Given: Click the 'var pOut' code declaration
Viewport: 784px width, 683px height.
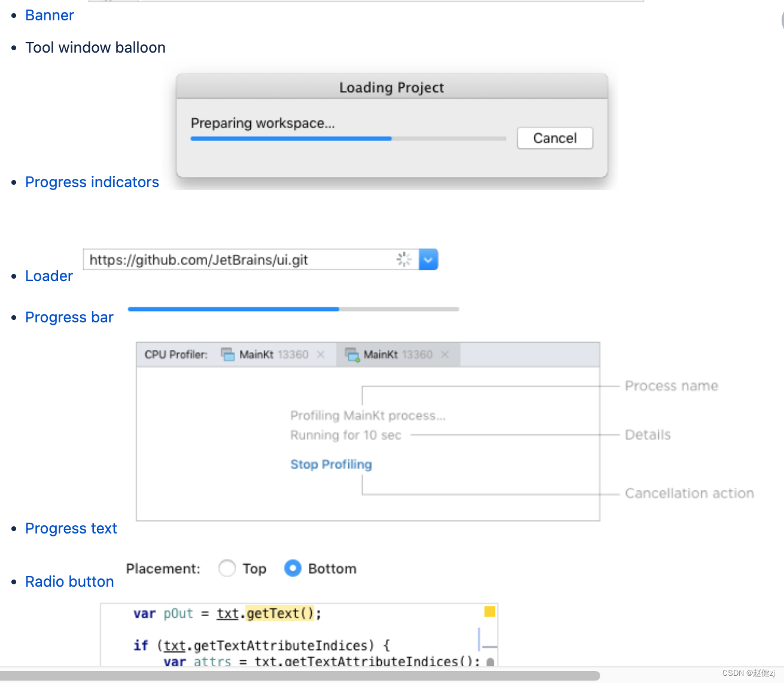Looking at the screenshot, I should pyautogui.click(x=163, y=614).
